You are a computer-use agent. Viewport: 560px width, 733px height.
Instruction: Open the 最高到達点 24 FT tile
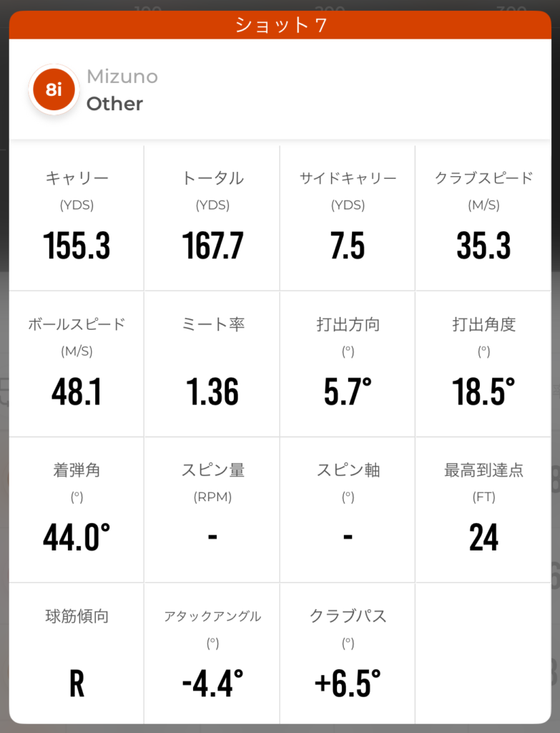click(483, 510)
